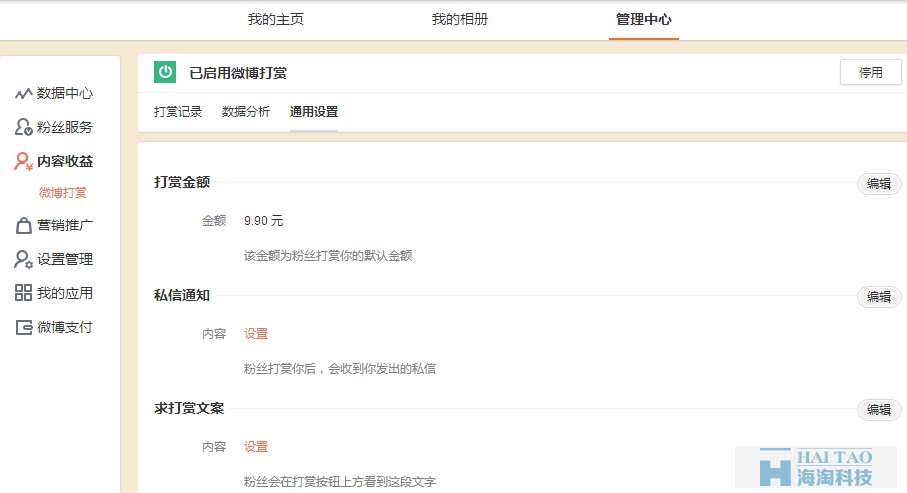907x493 pixels.
Task: Click the 营销推广 bag icon
Action: [x=23, y=225]
